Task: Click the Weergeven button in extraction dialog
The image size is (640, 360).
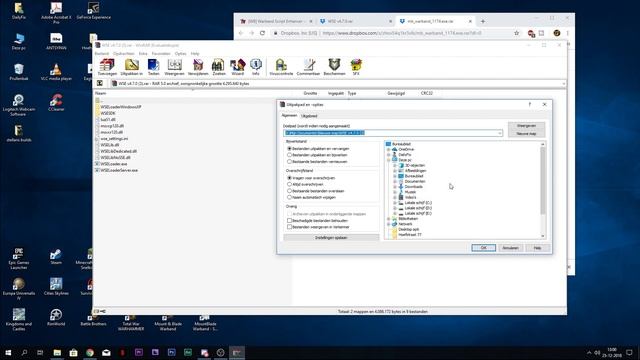Action: pyautogui.click(x=526, y=126)
